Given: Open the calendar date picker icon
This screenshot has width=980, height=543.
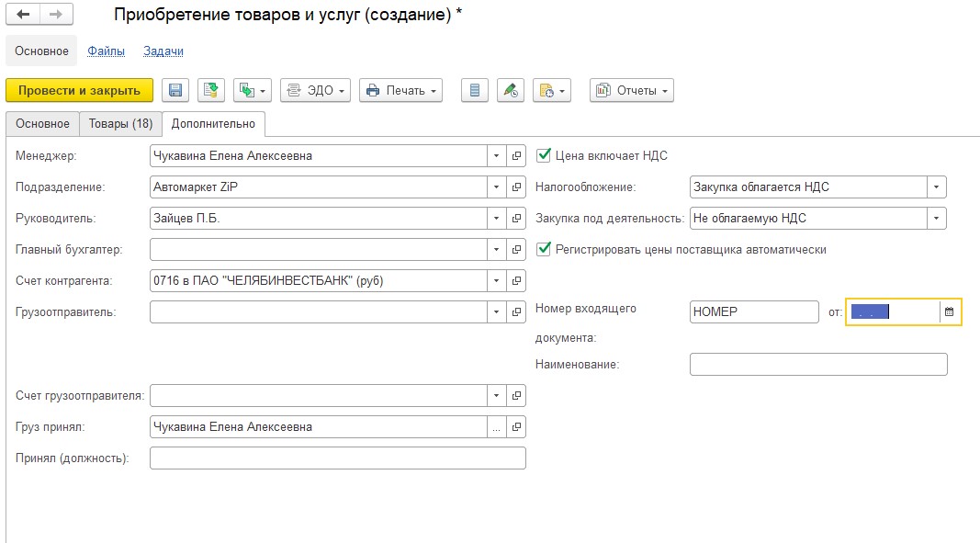Looking at the screenshot, I should click(950, 312).
